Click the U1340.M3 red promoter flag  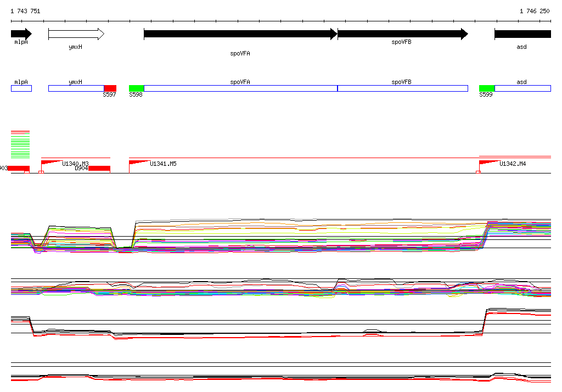(51, 163)
